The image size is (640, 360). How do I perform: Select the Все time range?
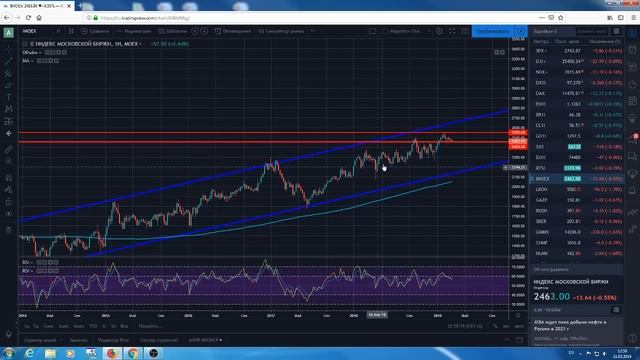click(x=124, y=326)
